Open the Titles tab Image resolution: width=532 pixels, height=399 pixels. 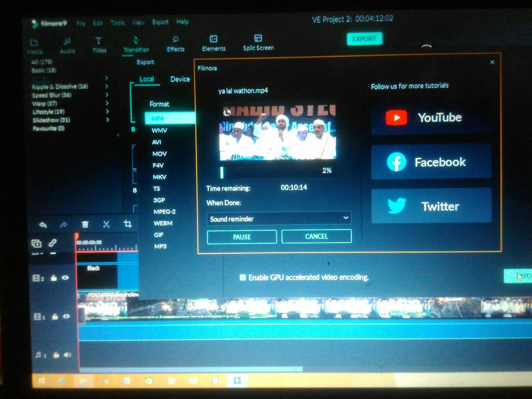pos(99,45)
